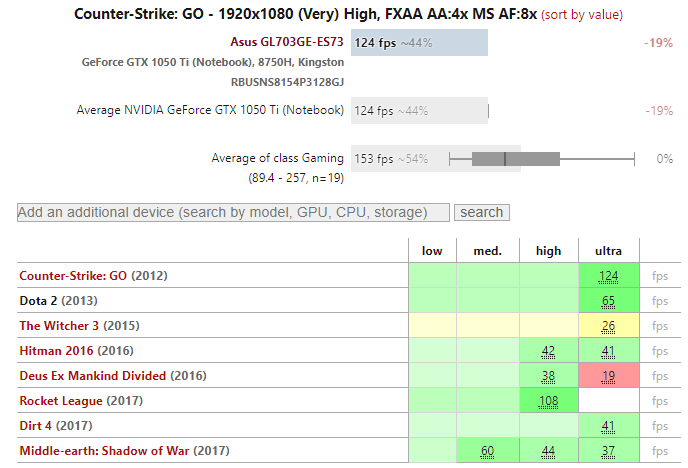
Task: Click the Counter-Strike ultra value 124
Action: (x=609, y=276)
